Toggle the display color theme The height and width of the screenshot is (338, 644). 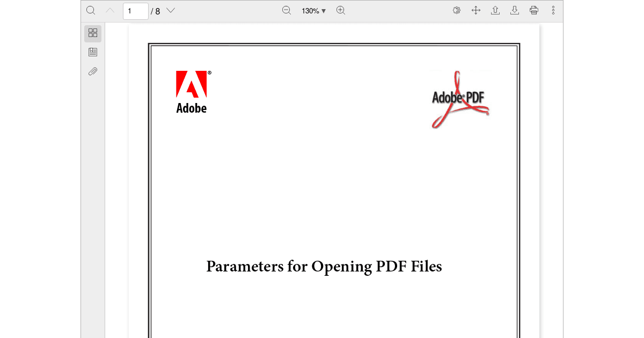coord(456,10)
